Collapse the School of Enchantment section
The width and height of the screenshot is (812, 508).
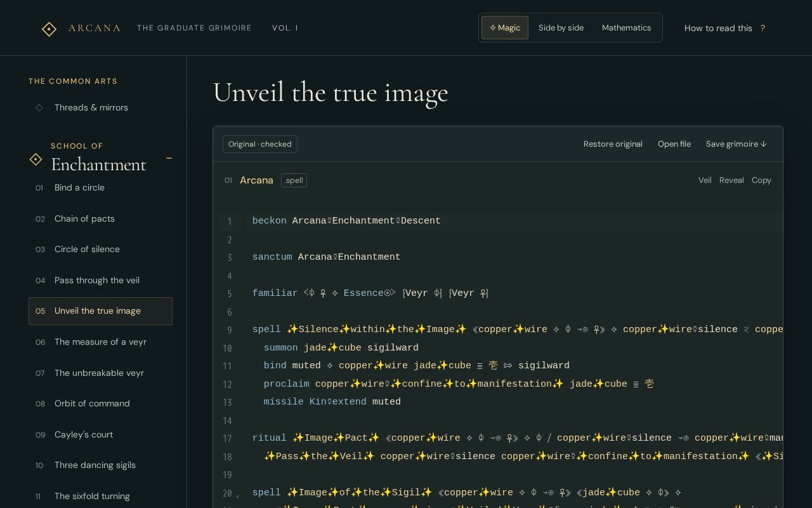(169, 158)
